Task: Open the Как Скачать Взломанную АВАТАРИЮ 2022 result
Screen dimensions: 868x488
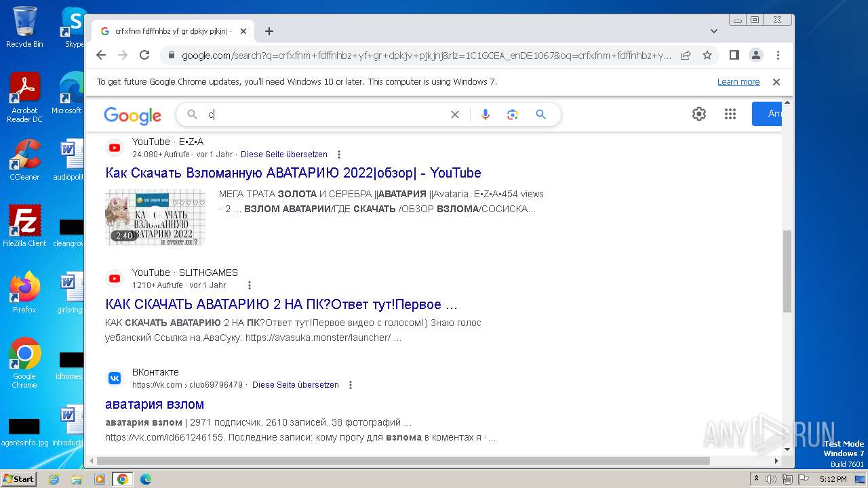Action: point(293,173)
